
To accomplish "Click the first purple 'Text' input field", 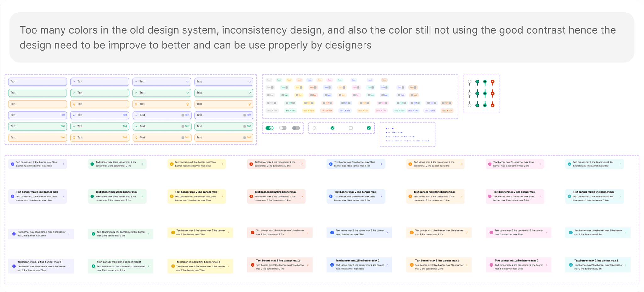I will click(37, 82).
